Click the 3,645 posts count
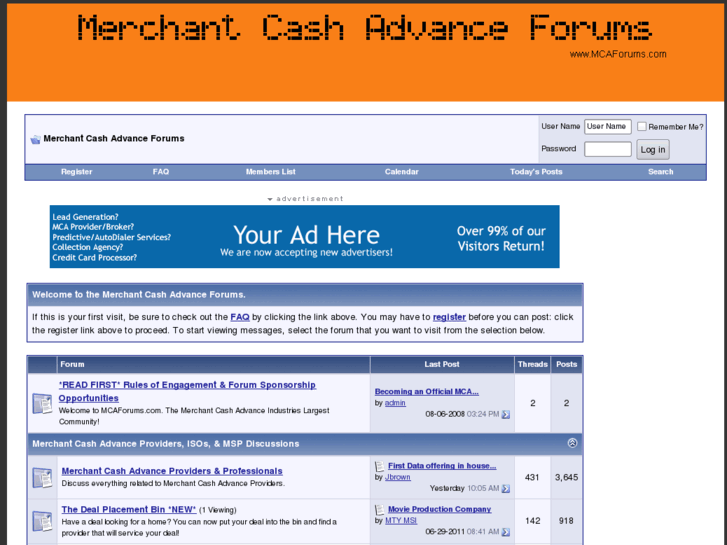Viewport: 727px width, 545px height. (567, 477)
